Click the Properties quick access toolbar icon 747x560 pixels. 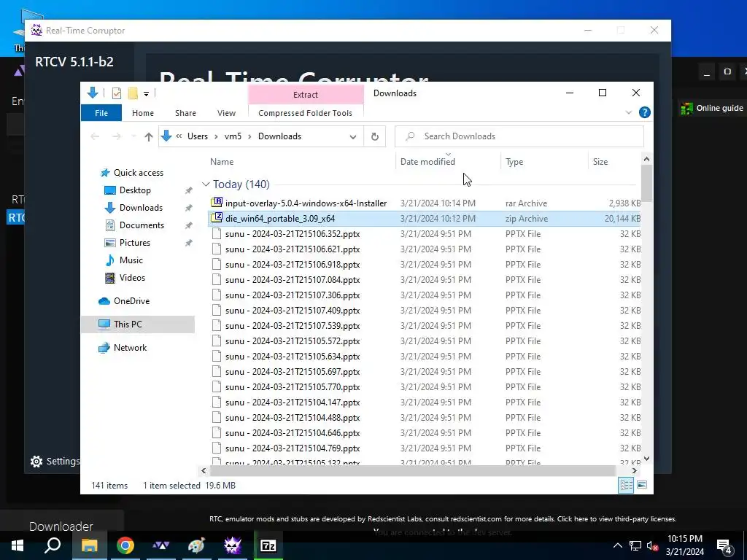[117, 93]
